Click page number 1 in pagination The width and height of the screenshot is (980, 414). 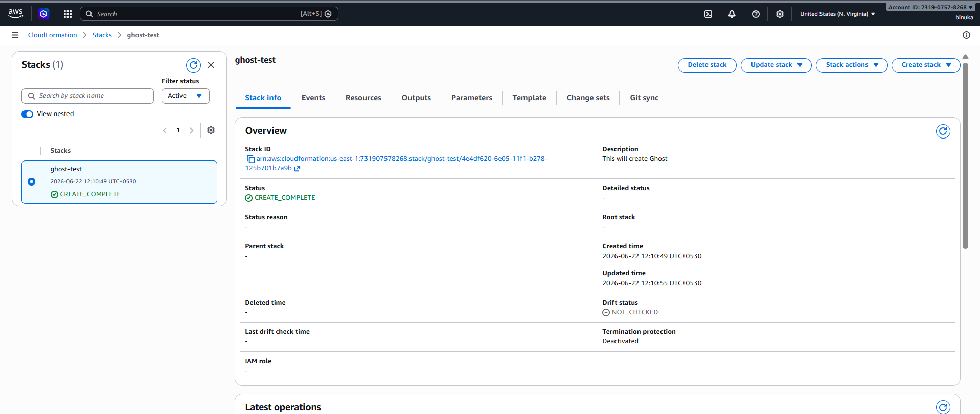(x=178, y=130)
